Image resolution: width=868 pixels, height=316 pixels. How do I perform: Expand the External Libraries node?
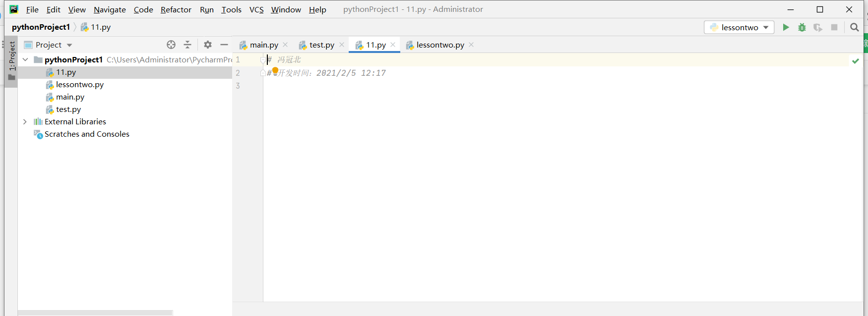coord(25,121)
